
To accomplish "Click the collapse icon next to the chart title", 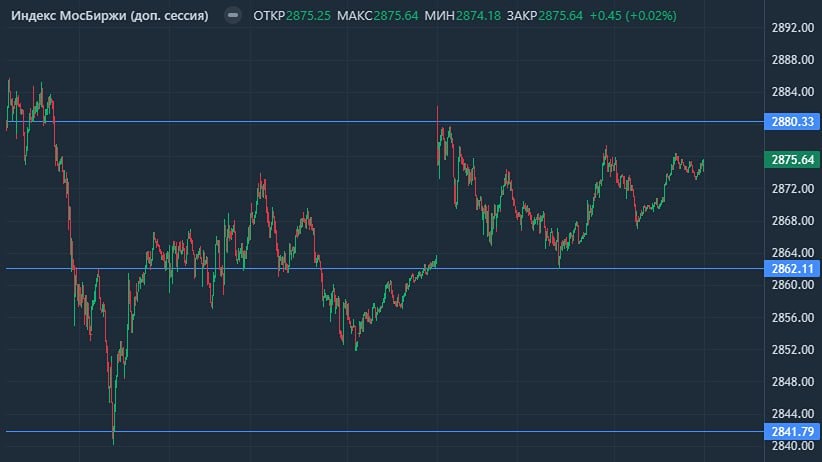I will coord(233,16).
